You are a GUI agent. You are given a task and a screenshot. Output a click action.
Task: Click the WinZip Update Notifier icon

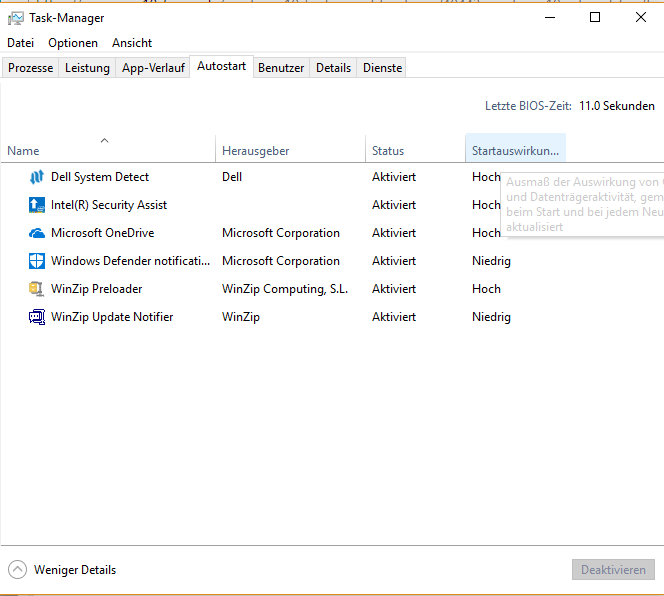tap(37, 317)
